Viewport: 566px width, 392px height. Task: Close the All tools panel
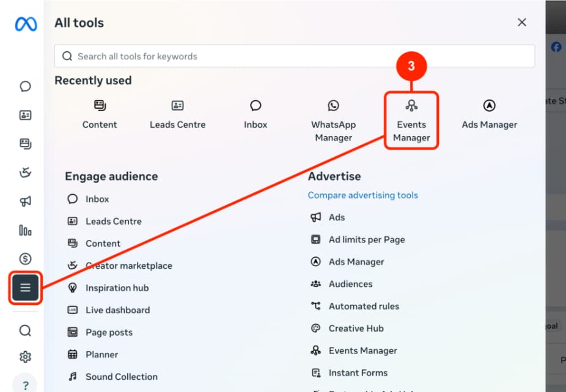522,23
